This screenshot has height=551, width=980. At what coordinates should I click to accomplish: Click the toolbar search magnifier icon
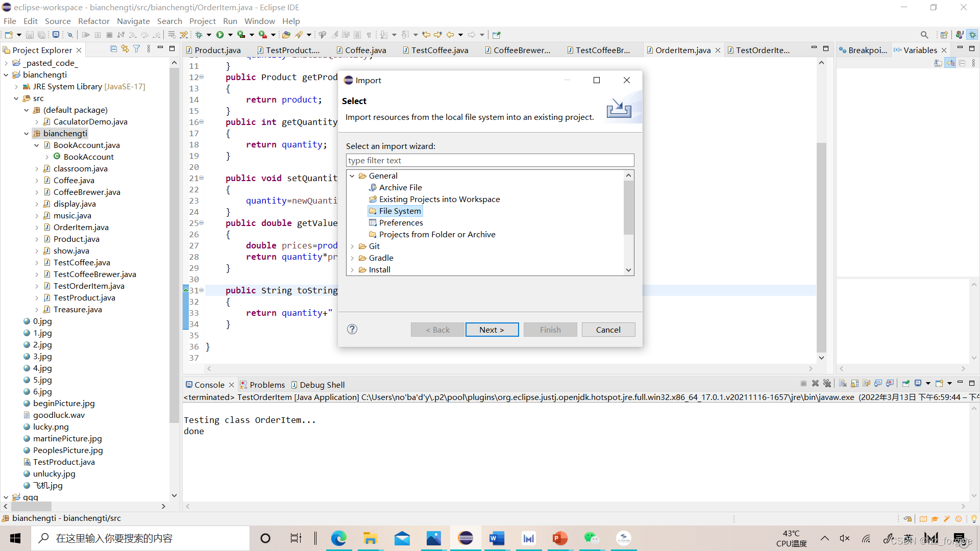click(924, 35)
